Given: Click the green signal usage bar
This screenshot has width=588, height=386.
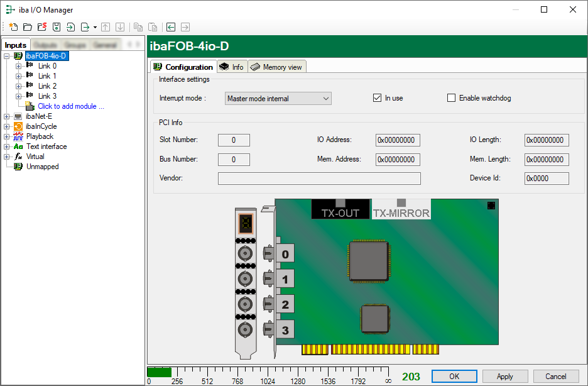Looking at the screenshot, I should pos(159,372).
